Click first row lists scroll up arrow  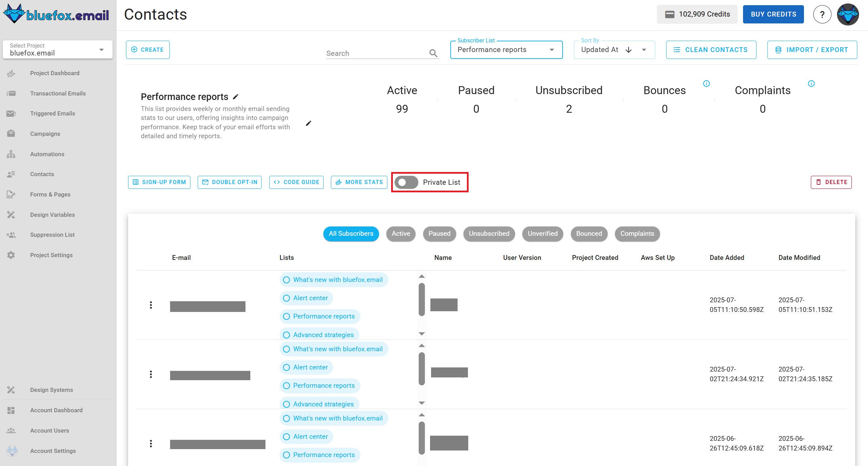422,276
